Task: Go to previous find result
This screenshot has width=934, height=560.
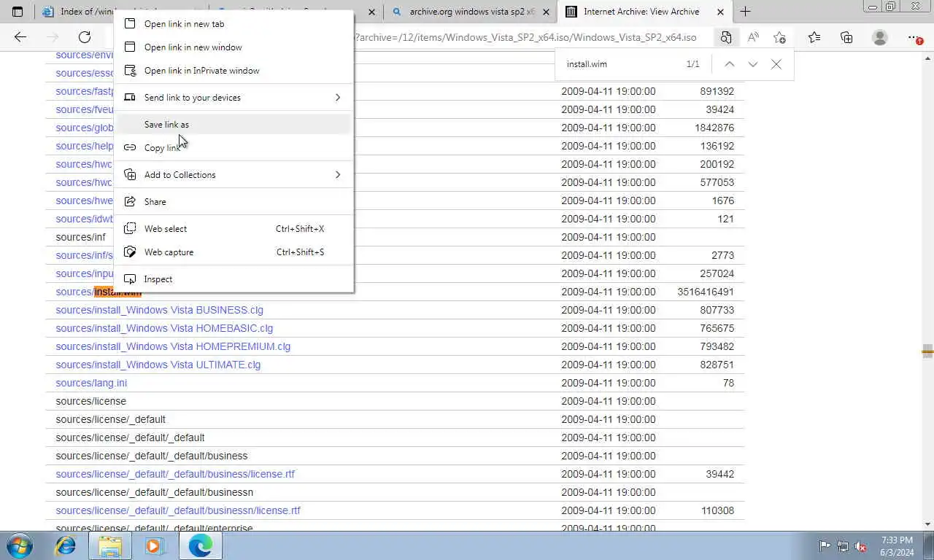Action: point(729,64)
